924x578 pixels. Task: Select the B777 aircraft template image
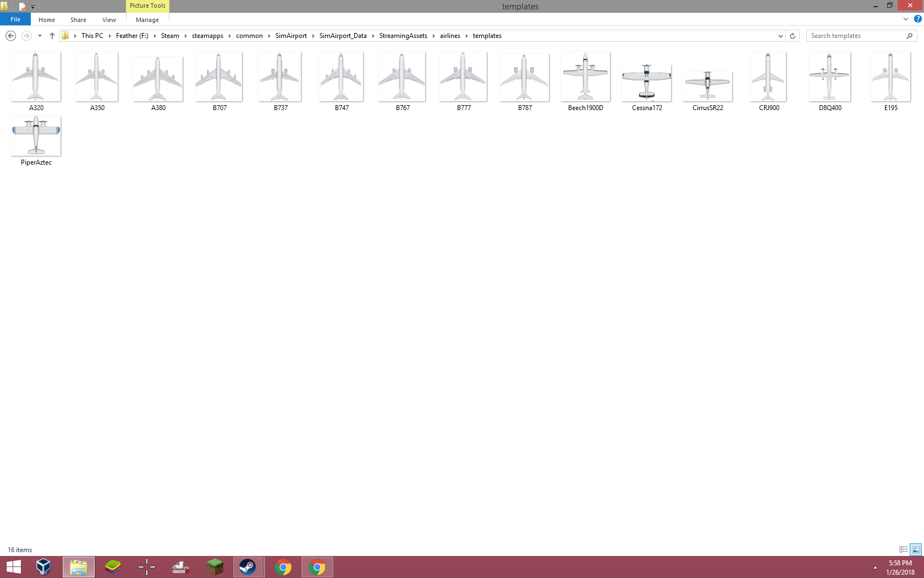coord(463,77)
